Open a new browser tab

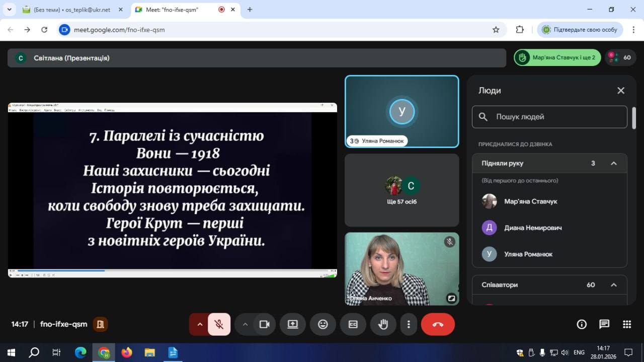point(250,10)
